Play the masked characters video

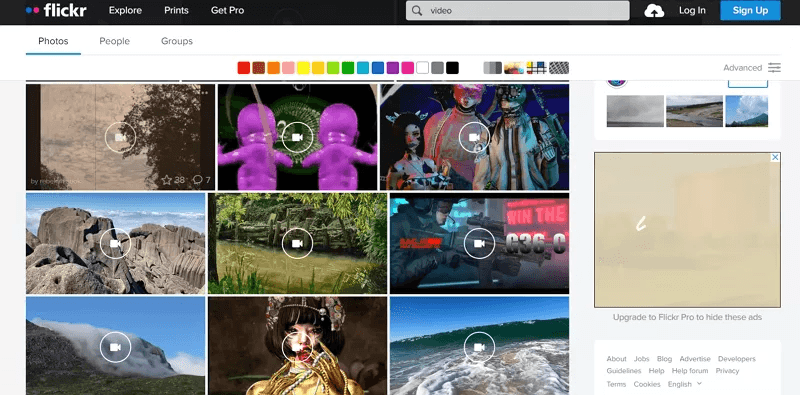pyautogui.click(x=474, y=137)
